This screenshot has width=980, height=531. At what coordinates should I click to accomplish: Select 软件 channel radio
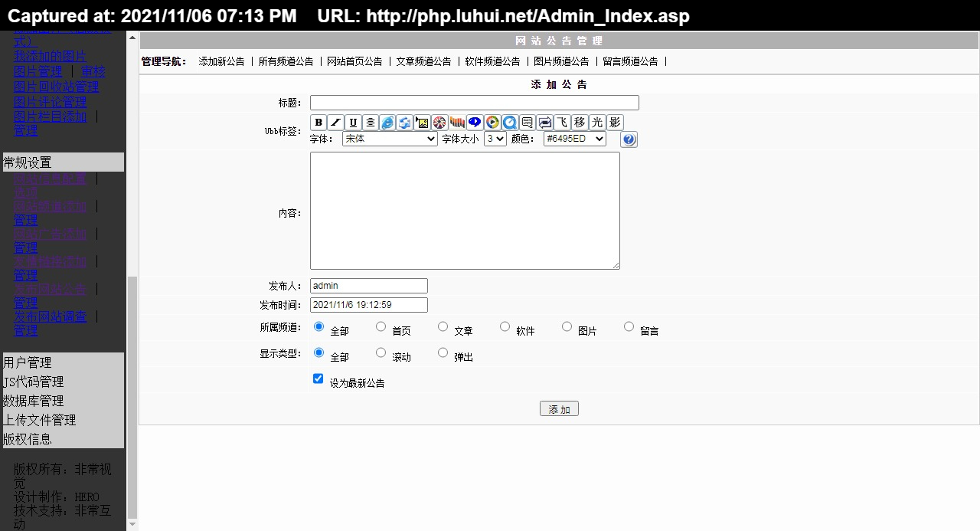point(505,326)
